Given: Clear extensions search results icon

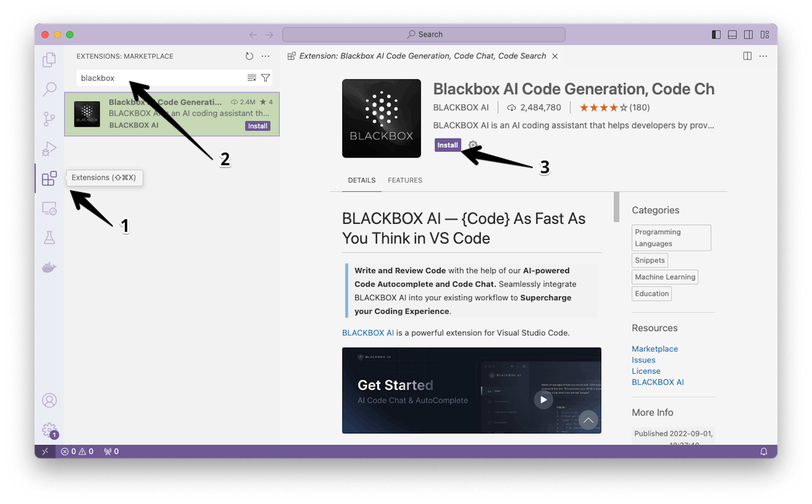Looking at the screenshot, I should click(x=252, y=78).
